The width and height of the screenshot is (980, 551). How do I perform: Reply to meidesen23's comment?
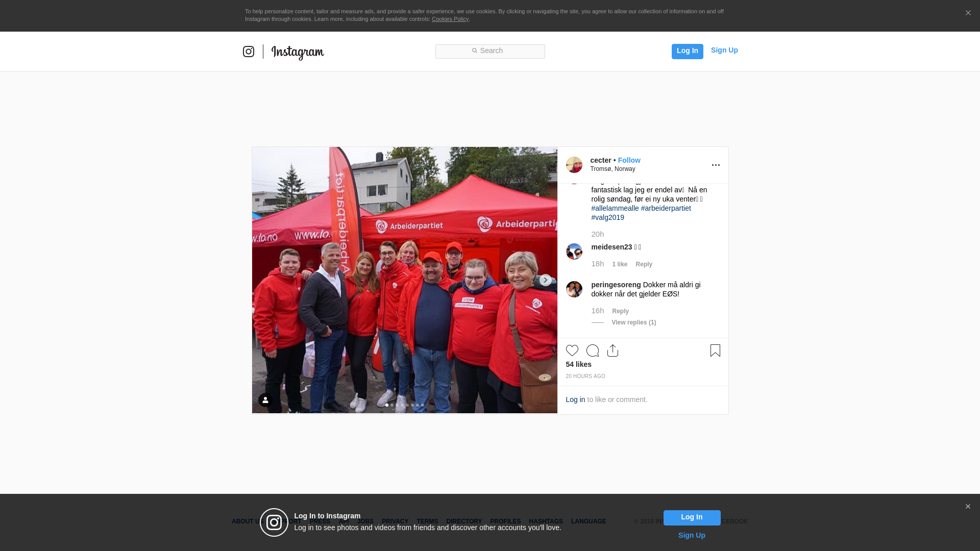[644, 264]
